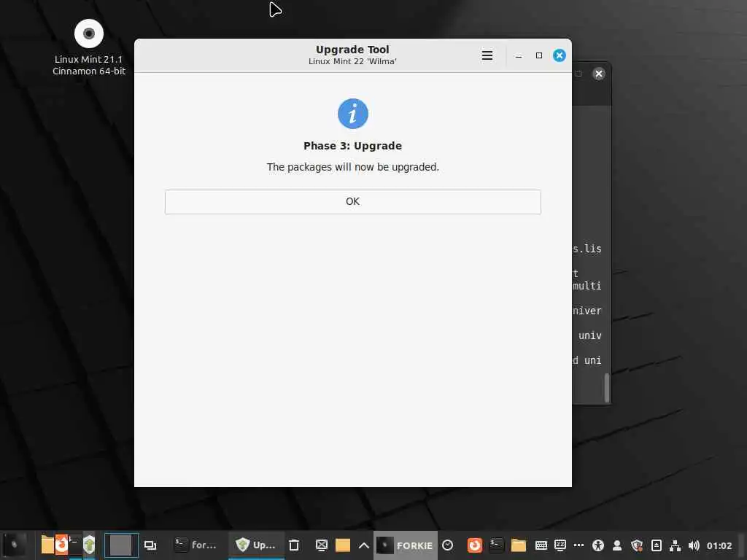Open the window overview icon in taskbar
The width and height of the screenshot is (747, 560).
pos(150,545)
